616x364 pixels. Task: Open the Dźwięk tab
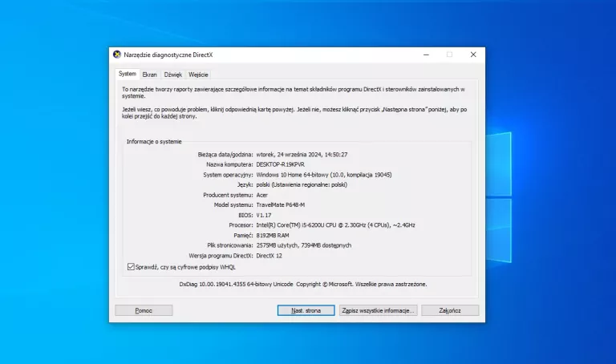pos(173,75)
